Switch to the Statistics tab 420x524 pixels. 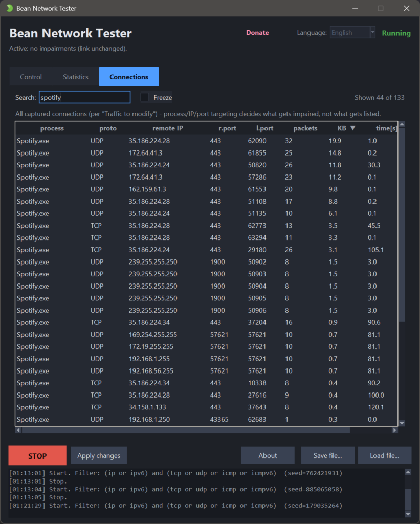point(76,77)
